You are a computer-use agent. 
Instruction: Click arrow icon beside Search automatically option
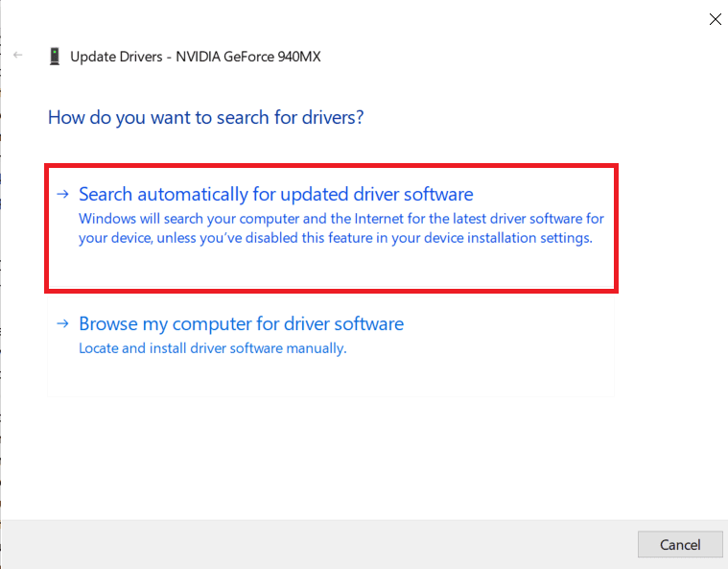(x=62, y=194)
